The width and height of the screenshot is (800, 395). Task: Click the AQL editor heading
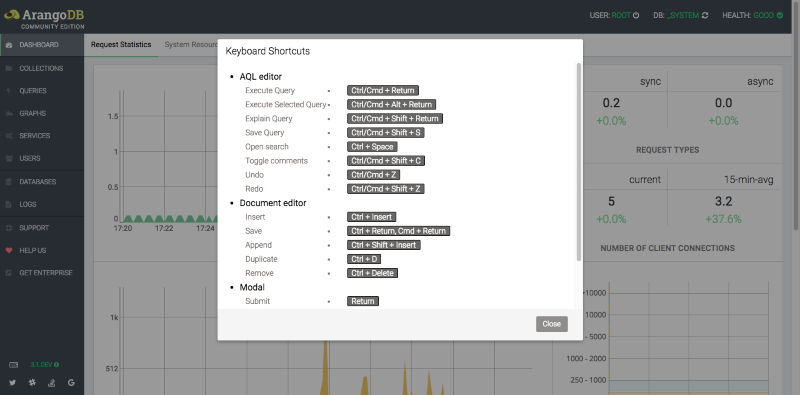(x=261, y=77)
